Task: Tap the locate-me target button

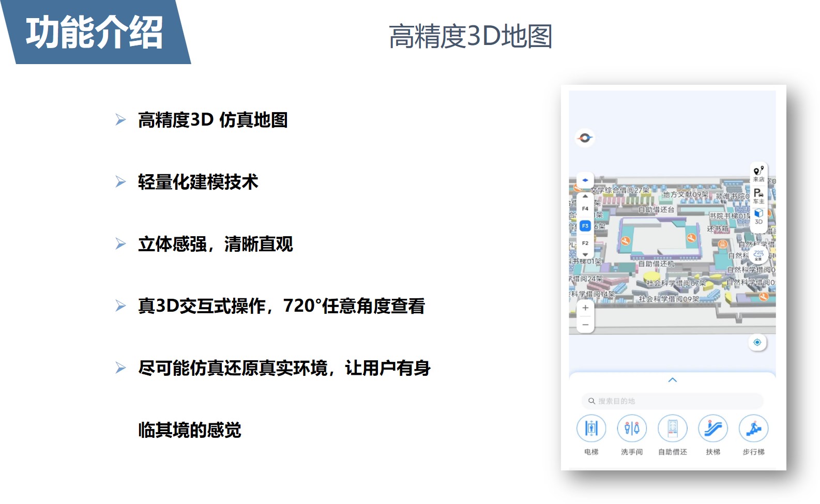Action: (757, 342)
